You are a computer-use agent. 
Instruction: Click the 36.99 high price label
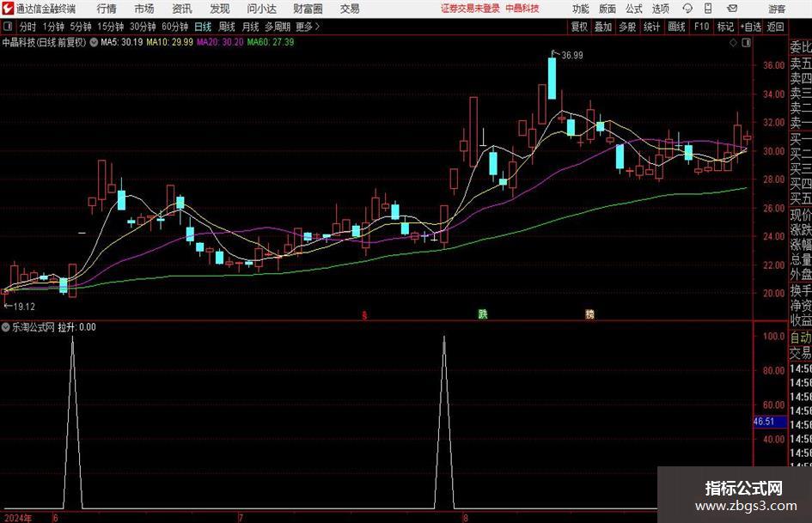pyautogui.click(x=572, y=56)
